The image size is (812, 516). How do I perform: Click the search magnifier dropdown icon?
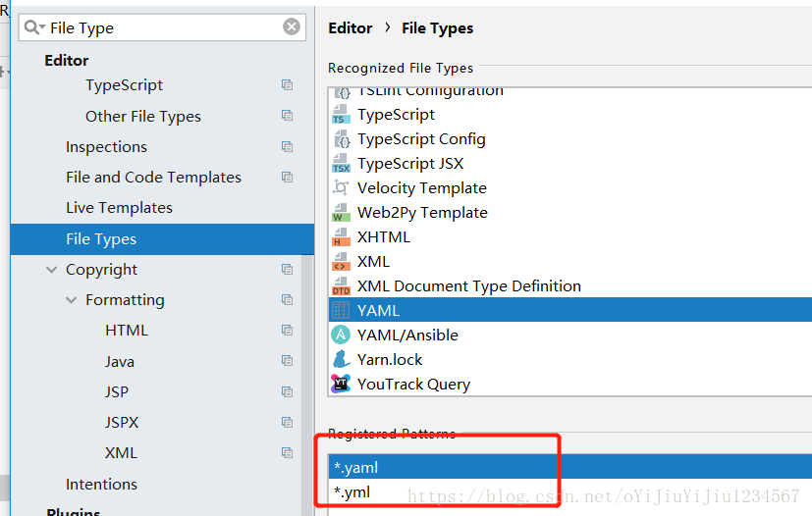click(x=34, y=27)
